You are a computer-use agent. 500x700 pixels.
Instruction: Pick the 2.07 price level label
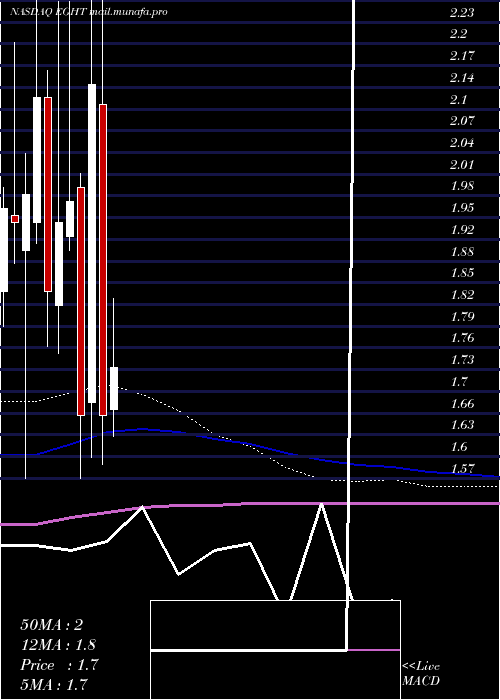(x=462, y=121)
